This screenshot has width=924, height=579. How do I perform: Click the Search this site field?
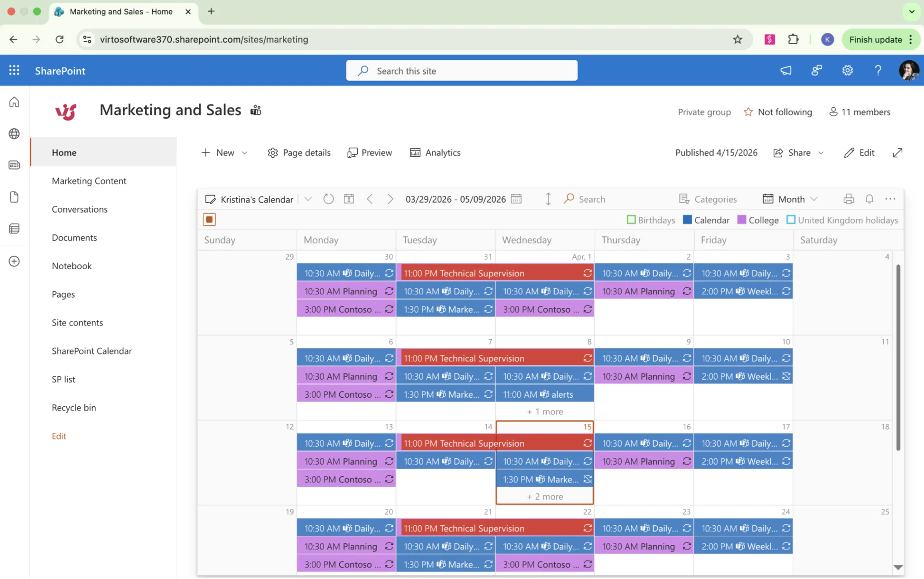coord(462,71)
